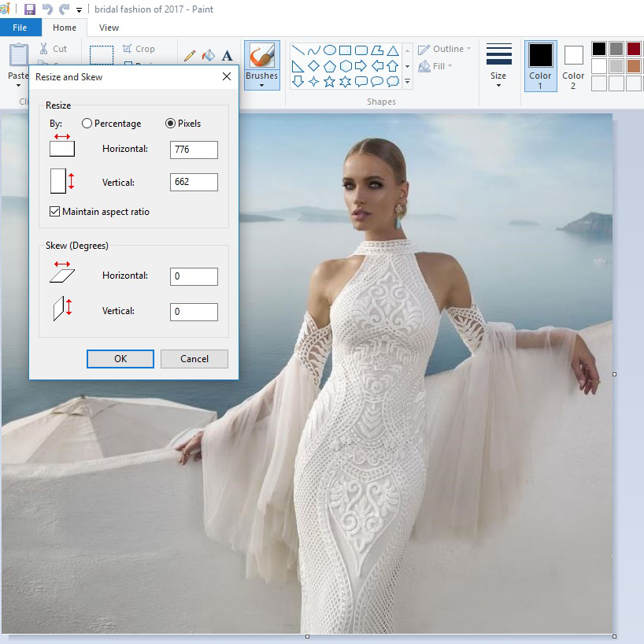Click the Brushes tool icon
The width and height of the screenshot is (644, 644).
(261, 56)
